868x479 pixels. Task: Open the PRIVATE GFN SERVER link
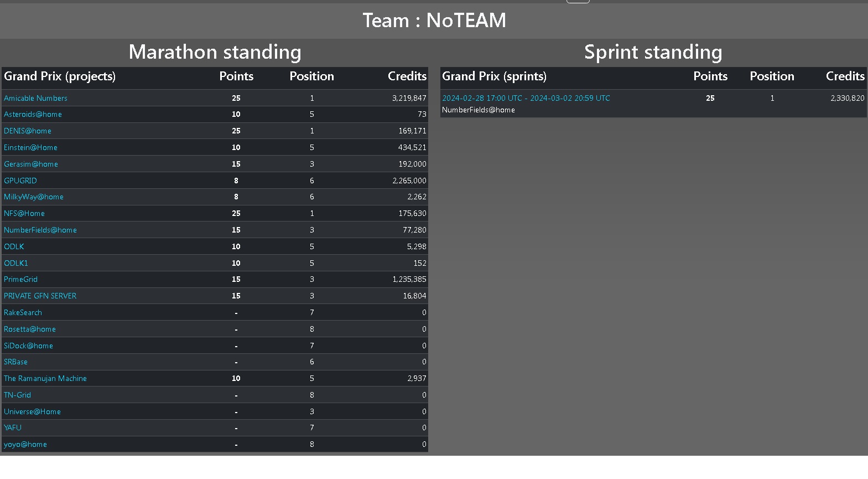(x=40, y=296)
